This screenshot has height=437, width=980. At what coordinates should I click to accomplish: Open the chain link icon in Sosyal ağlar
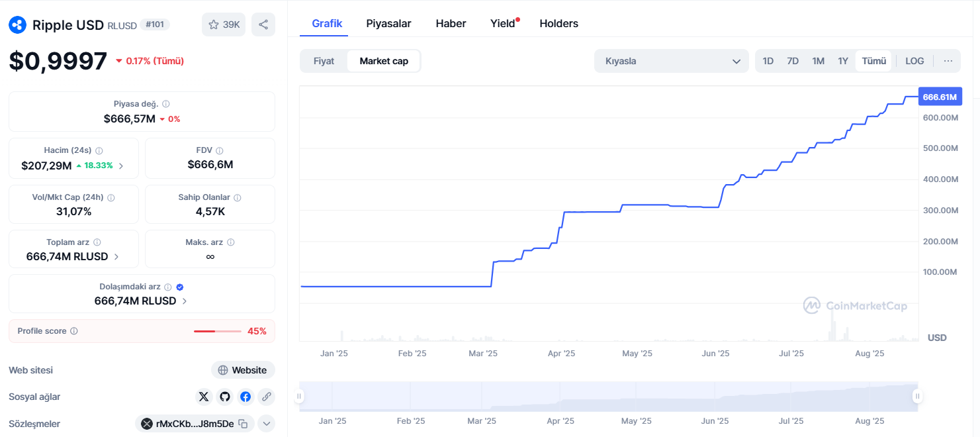coord(266,397)
